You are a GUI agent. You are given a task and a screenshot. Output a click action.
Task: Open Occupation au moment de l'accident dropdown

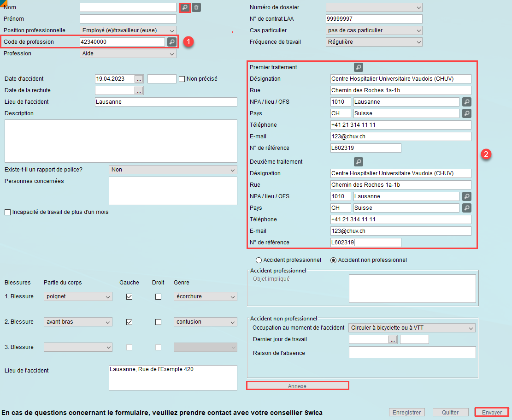412,328
